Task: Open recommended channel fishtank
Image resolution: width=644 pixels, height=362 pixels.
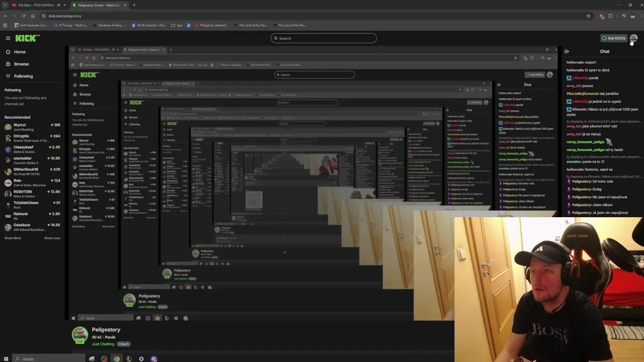Action: click(x=32, y=215)
